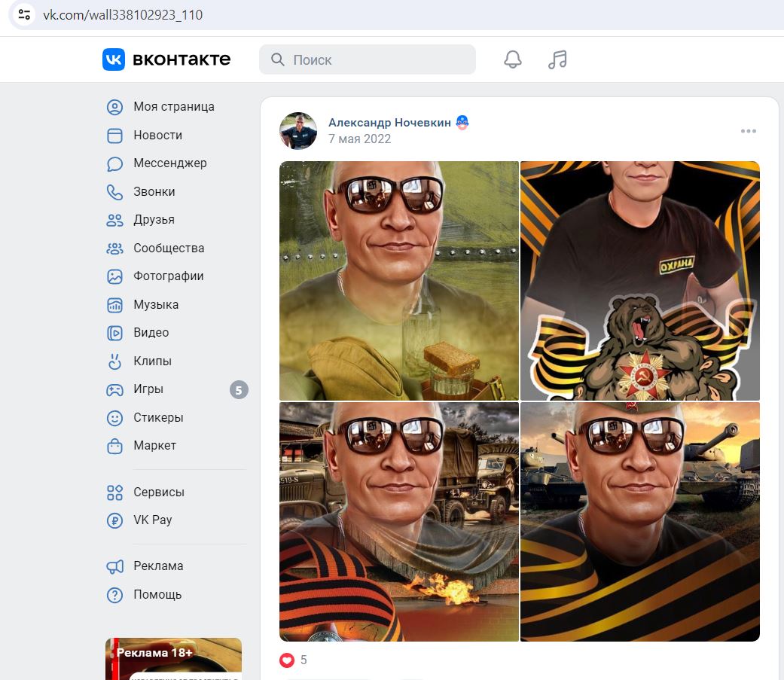Click the post date 7 мая 2022
Image resolution: width=784 pixels, height=680 pixels.
pyautogui.click(x=359, y=139)
